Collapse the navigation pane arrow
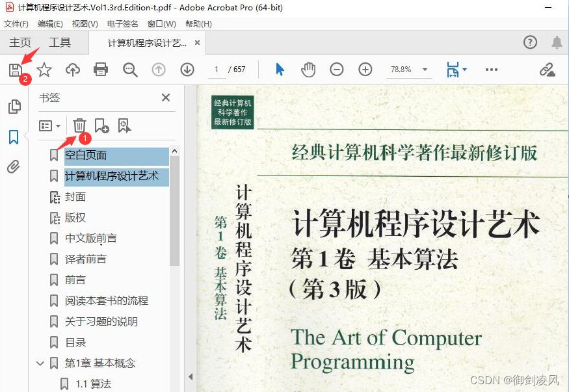Image resolution: width=569 pixels, height=392 pixels. coord(191,376)
